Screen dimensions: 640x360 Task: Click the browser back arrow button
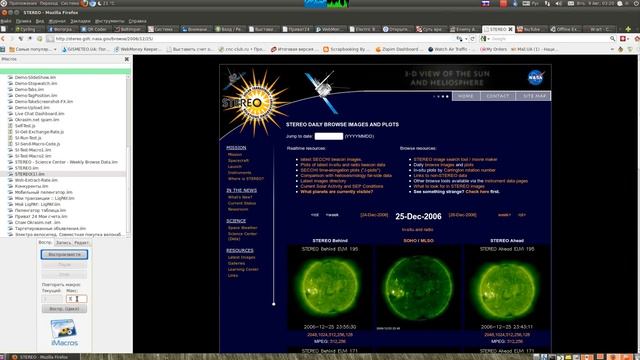pos(3,39)
